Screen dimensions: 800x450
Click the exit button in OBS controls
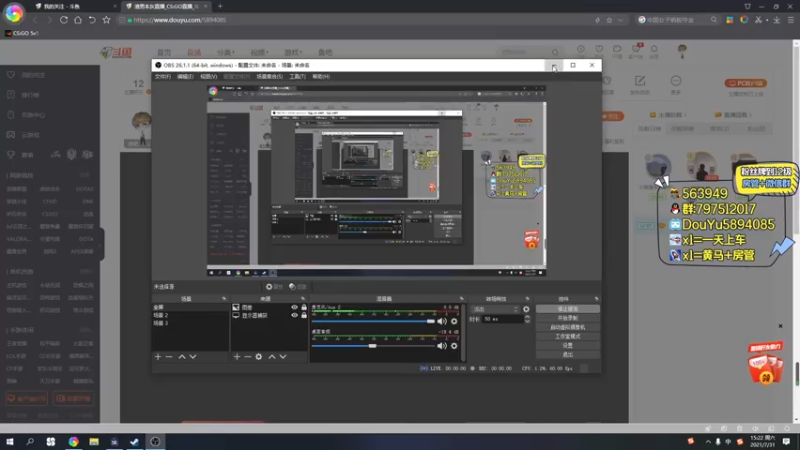tap(567, 355)
